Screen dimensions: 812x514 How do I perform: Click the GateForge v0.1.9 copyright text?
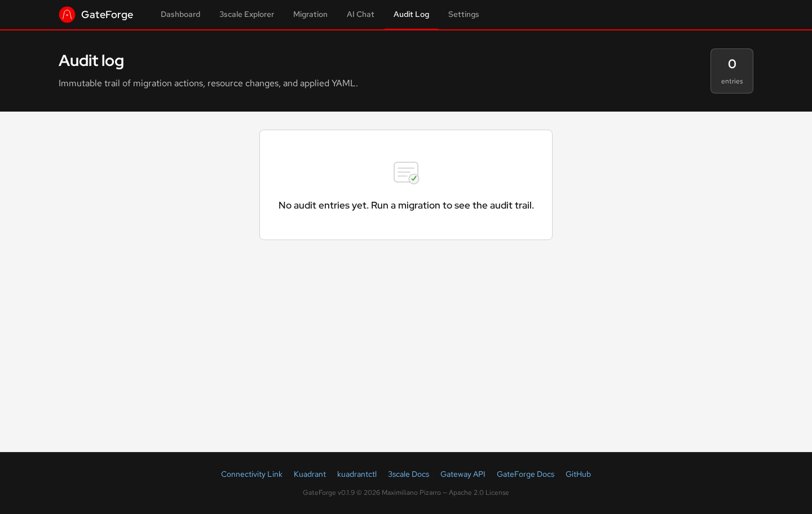point(406,493)
